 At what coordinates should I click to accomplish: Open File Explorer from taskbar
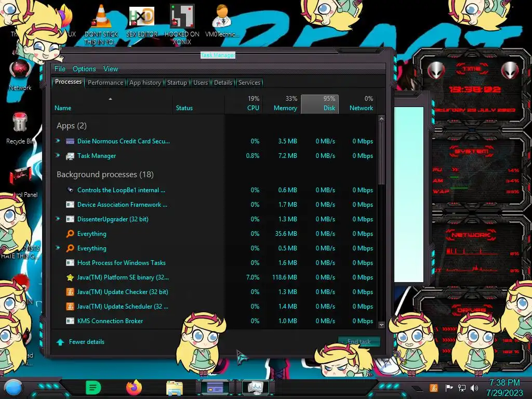click(175, 388)
